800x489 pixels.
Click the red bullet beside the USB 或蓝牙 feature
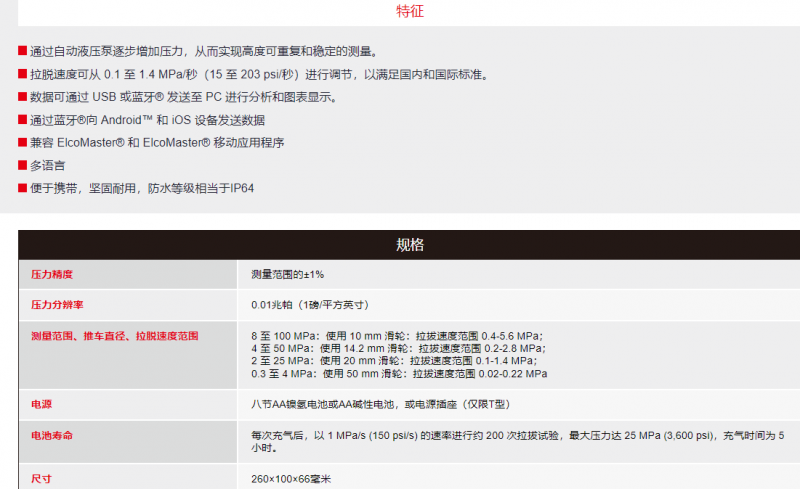(22, 97)
